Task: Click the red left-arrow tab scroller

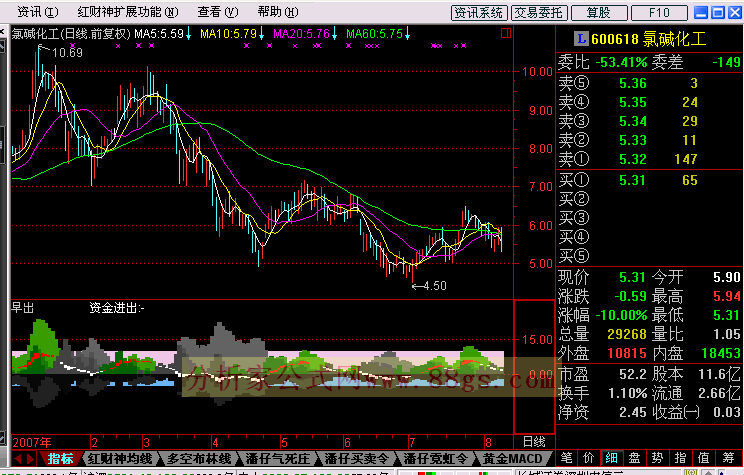Action: coord(19,459)
